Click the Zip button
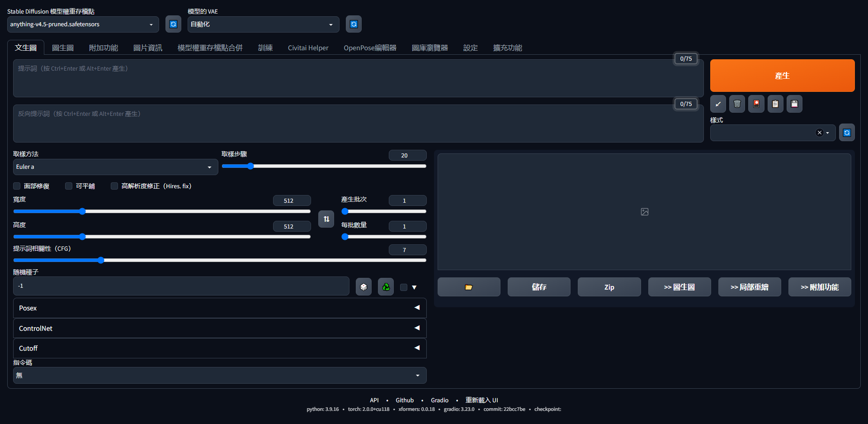Screen dimensions: 868x424 click(x=609, y=287)
